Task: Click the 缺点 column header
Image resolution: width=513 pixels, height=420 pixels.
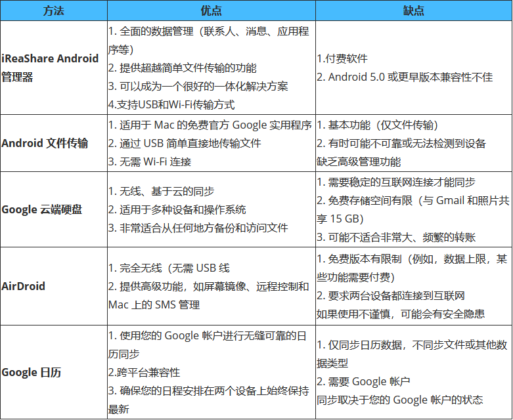Action: 414,10
